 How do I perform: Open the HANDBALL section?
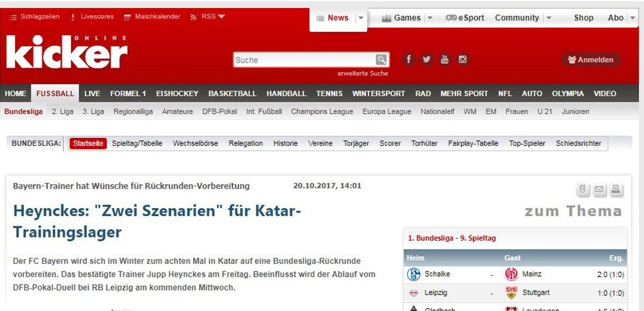click(287, 93)
